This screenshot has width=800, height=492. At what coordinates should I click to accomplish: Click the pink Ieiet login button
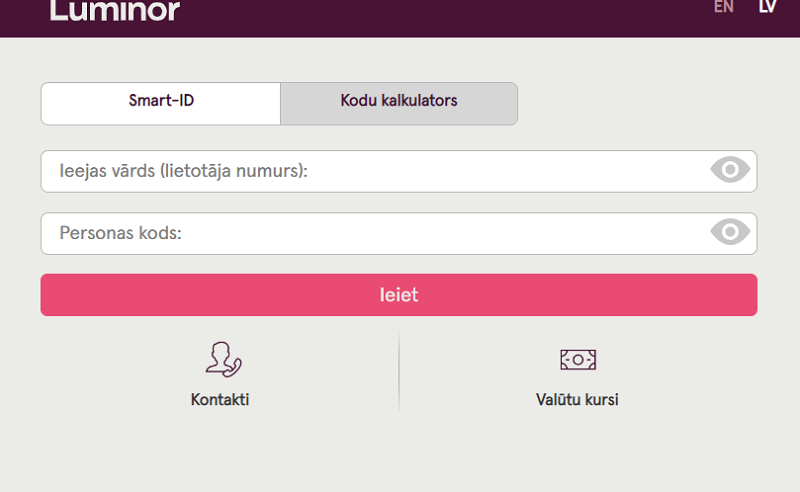click(399, 295)
